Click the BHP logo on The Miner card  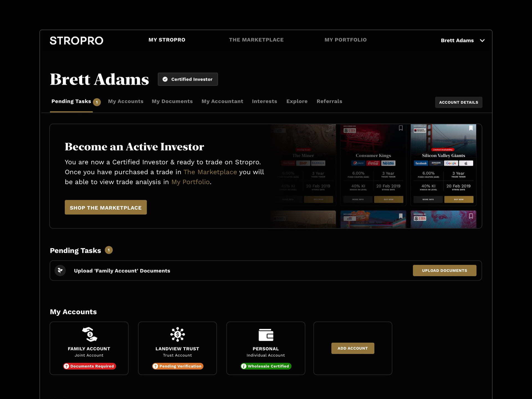pyautogui.click(x=303, y=163)
